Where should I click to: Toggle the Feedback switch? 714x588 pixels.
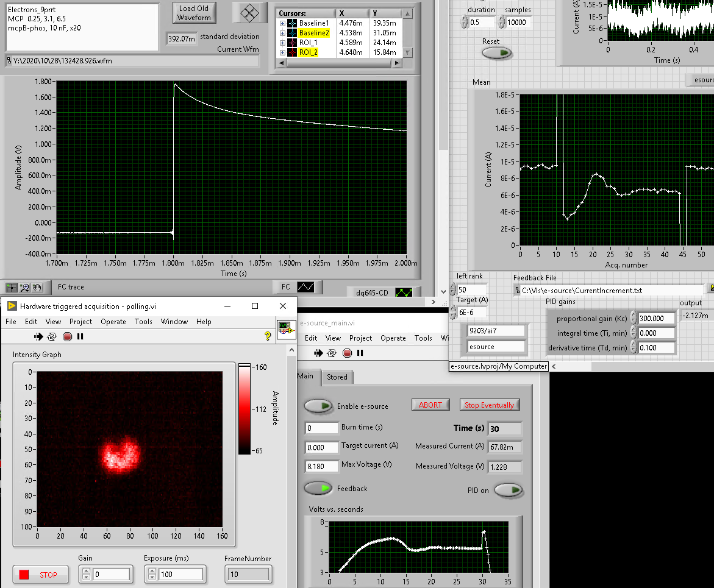(x=318, y=488)
